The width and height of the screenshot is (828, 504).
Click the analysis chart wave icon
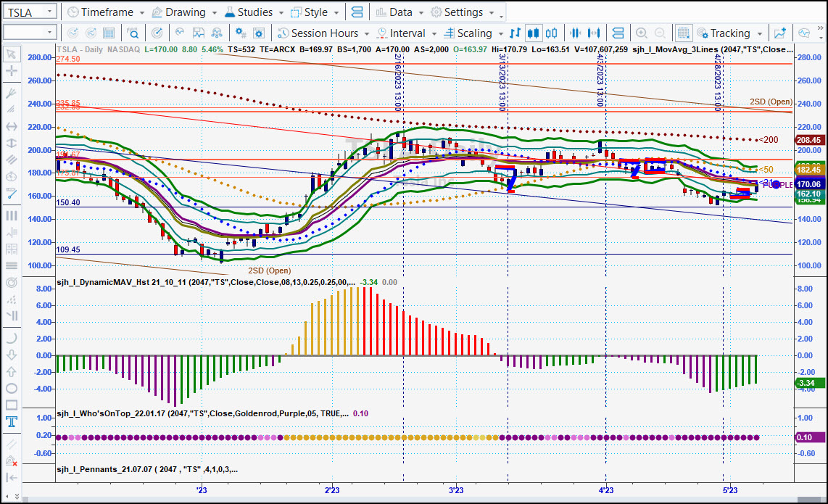[199, 33]
